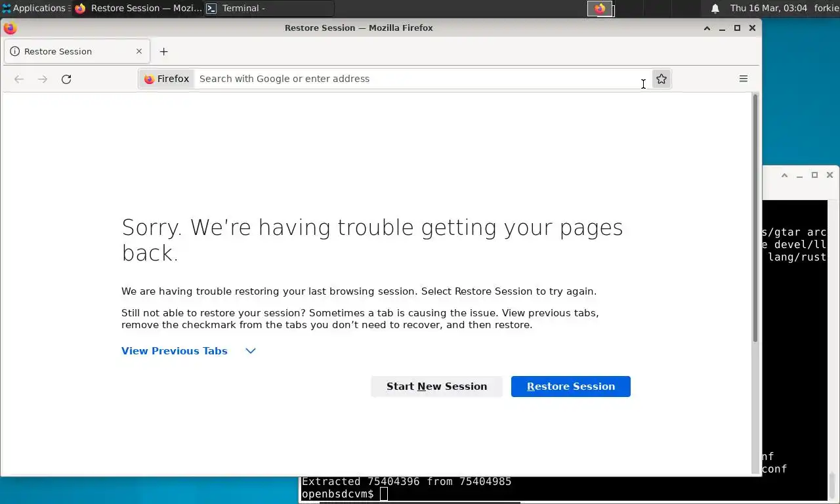840x504 pixels.
Task: Click the Restore Session button
Action: (x=571, y=387)
